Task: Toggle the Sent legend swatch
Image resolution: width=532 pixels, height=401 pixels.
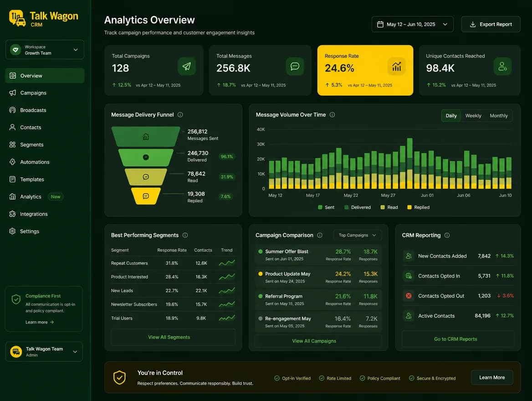Action: (320, 207)
